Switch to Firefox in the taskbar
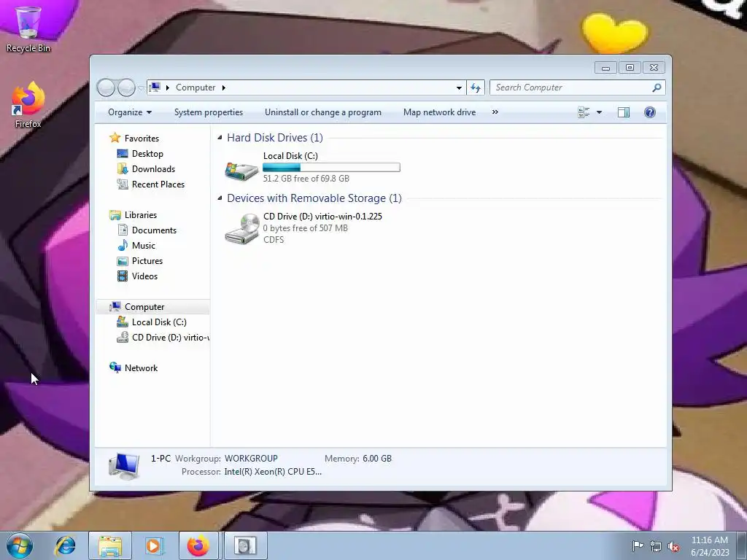Image resolution: width=747 pixels, height=560 pixels. [198, 545]
